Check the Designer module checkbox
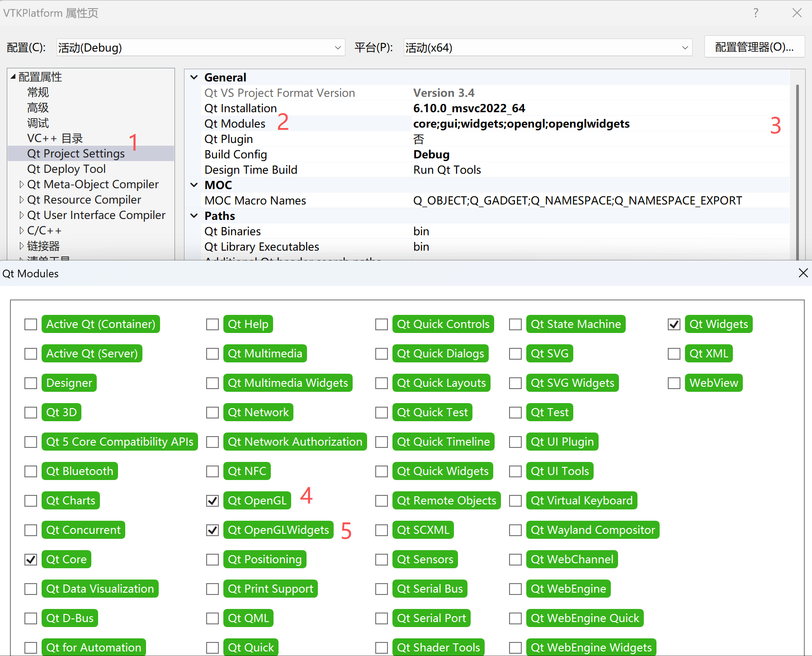 (x=31, y=383)
